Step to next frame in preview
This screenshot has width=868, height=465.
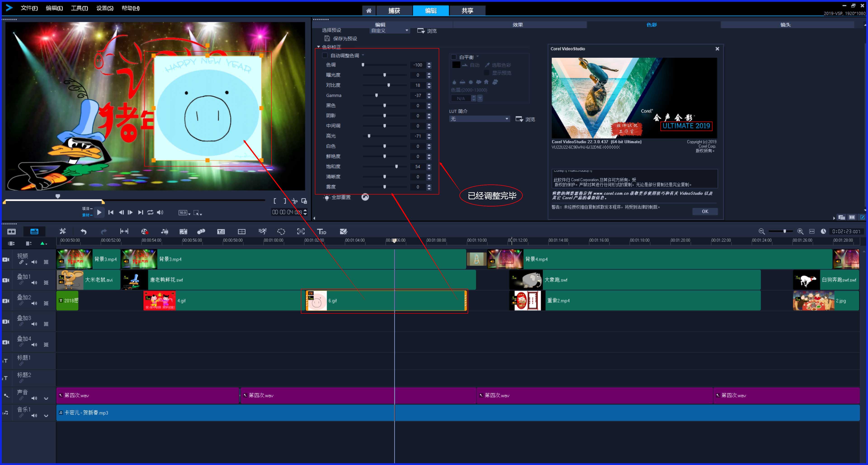(x=130, y=212)
